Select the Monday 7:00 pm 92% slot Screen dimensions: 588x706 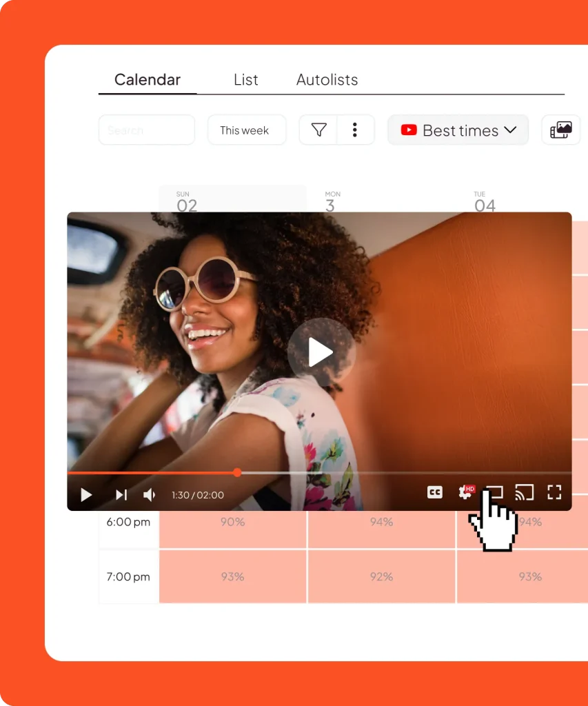point(381,576)
